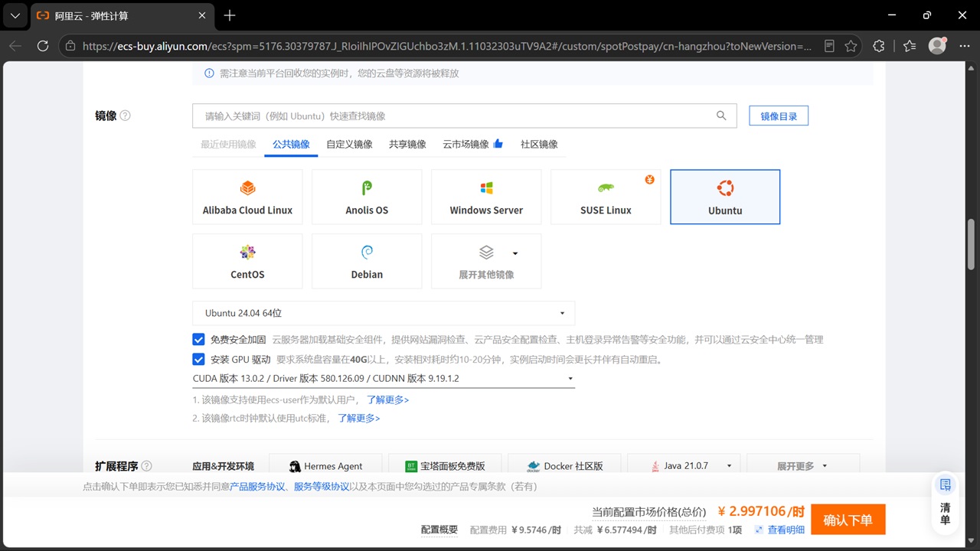980x551 pixels.
Task: Click the ¥ 2.997106 /时 price text
Action: [761, 511]
